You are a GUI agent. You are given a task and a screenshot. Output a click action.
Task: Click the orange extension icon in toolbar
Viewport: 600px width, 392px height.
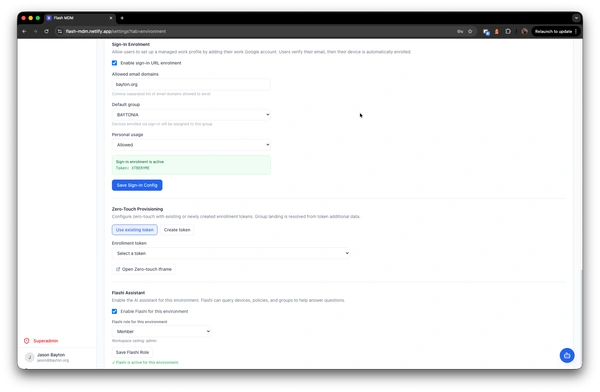[x=497, y=31]
